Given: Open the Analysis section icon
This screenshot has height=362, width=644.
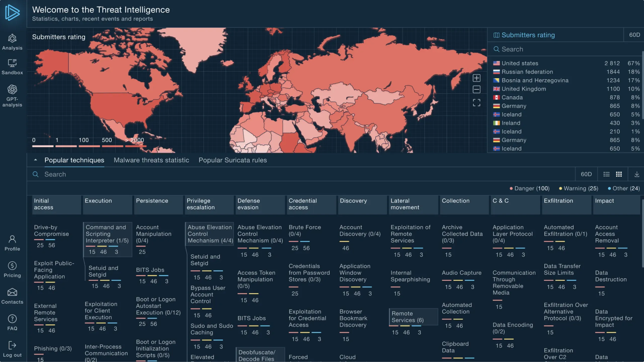Looking at the screenshot, I should [12, 38].
